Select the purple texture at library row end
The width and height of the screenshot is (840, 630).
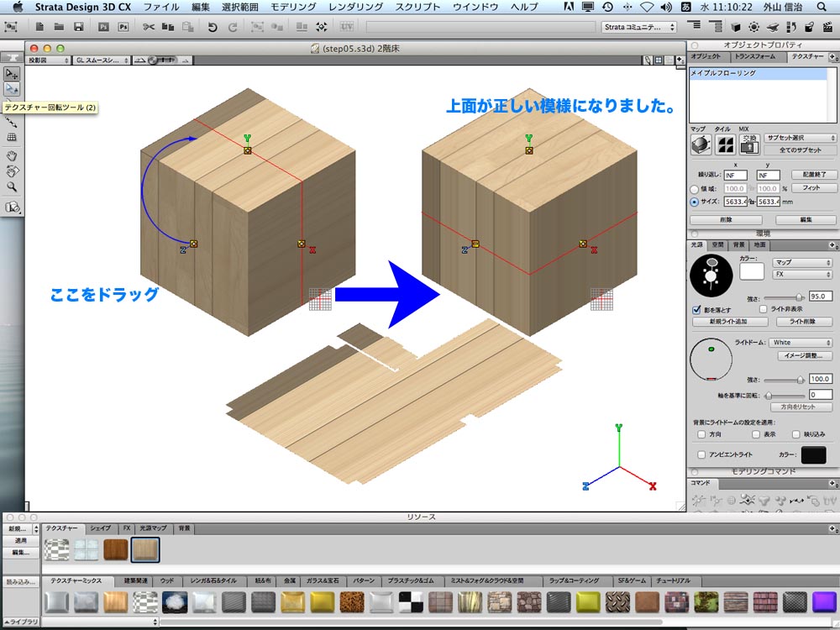pos(824,602)
